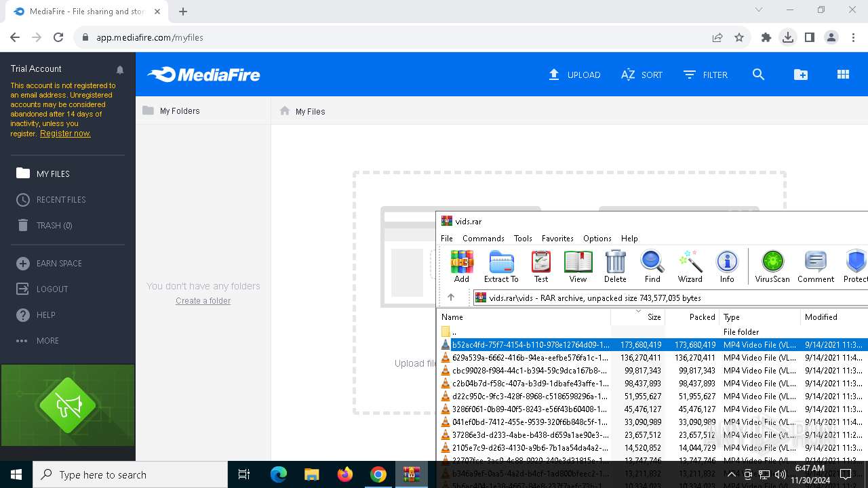Open the MediaFire Sort options
The height and width of the screenshot is (488, 868).
click(x=642, y=75)
